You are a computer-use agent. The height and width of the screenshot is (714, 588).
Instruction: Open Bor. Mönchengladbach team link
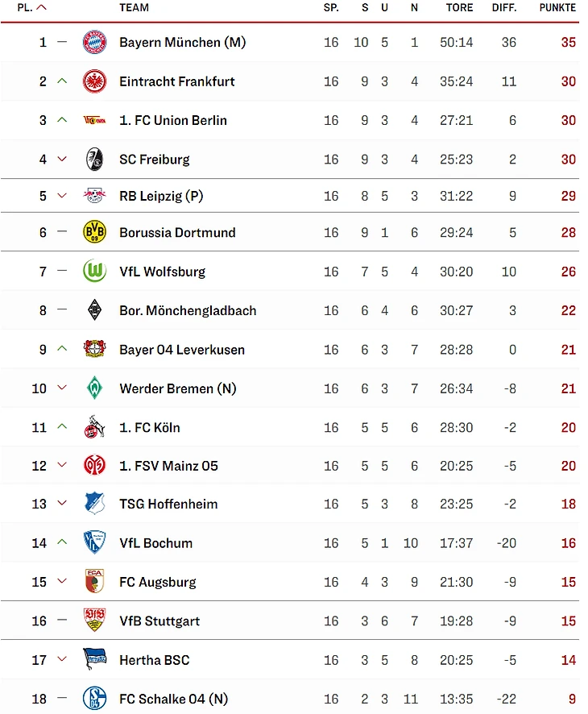(188, 310)
